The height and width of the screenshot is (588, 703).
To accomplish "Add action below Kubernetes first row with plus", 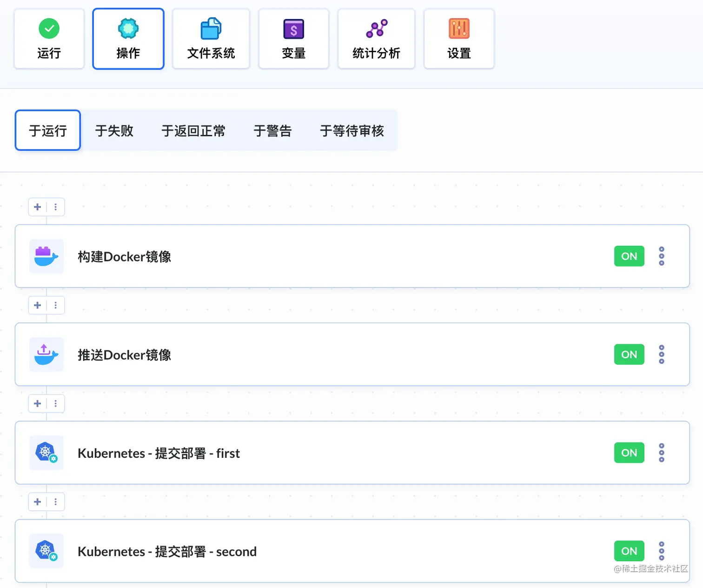I will (x=38, y=501).
